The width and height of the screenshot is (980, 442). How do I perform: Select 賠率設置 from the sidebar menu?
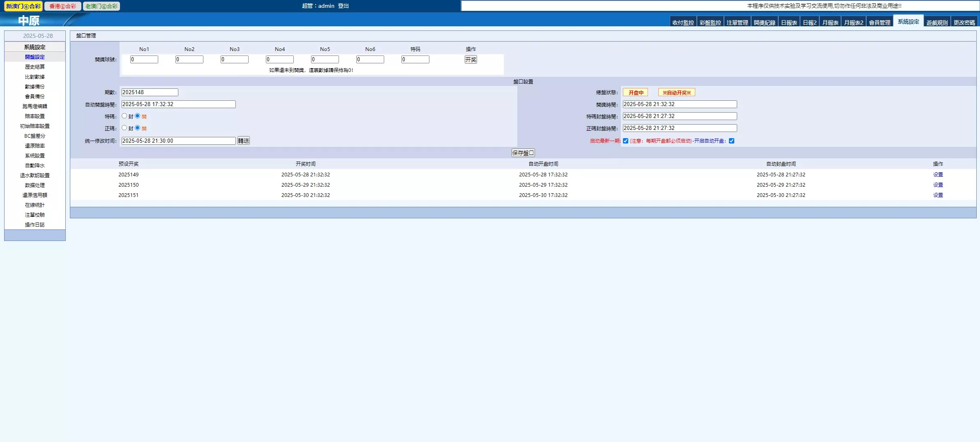[x=35, y=116]
